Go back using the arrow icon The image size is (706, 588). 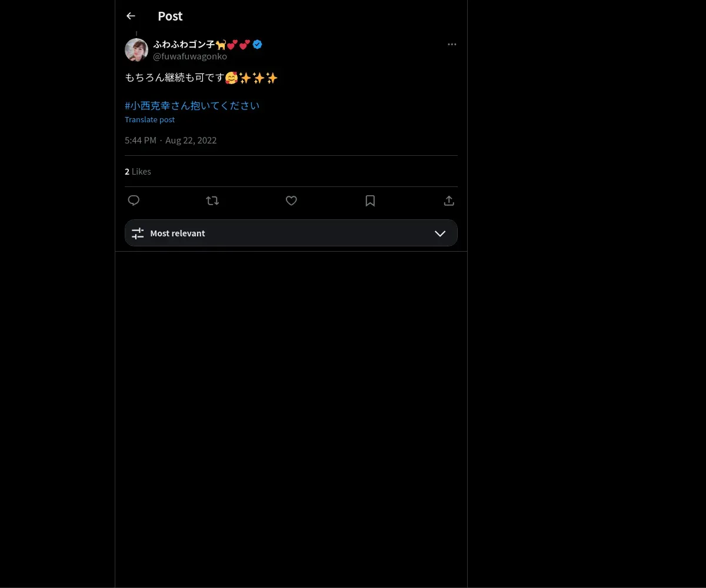tap(131, 16)
